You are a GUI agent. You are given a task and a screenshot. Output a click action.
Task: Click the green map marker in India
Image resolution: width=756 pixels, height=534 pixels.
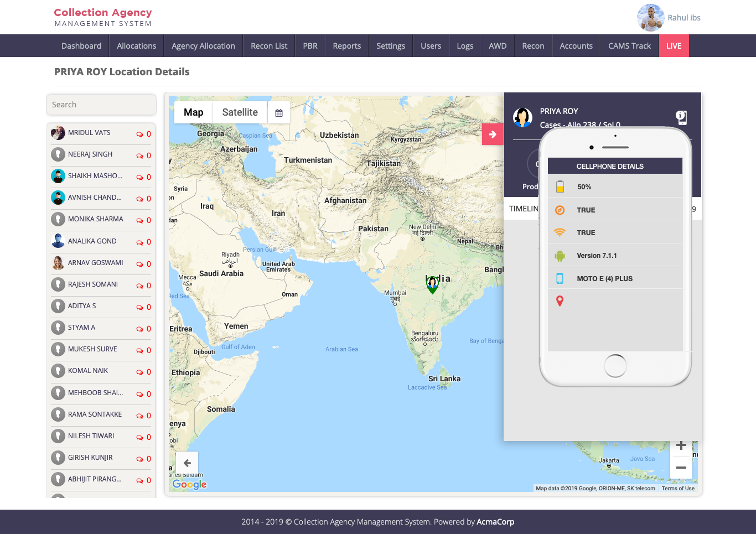[432, 284]
